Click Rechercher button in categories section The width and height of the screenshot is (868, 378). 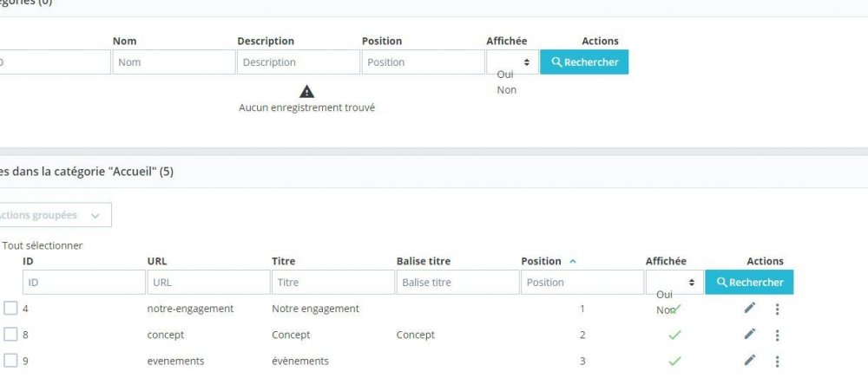click(x=584, y=62)
